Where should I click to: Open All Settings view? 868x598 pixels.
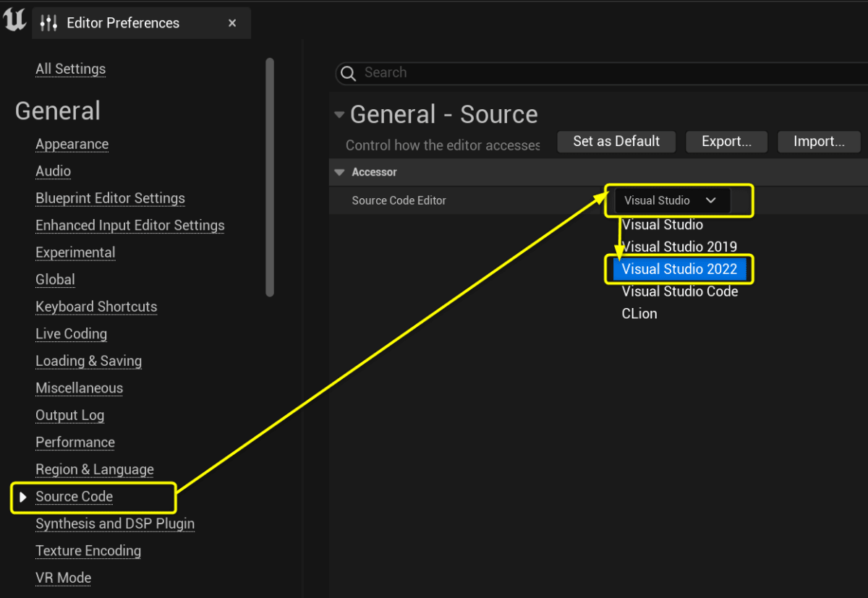point(70,69)
